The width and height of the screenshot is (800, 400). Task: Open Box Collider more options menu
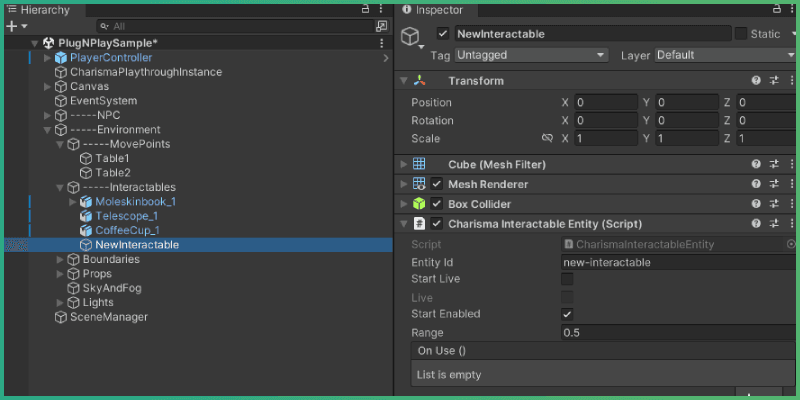click(791, 204)
